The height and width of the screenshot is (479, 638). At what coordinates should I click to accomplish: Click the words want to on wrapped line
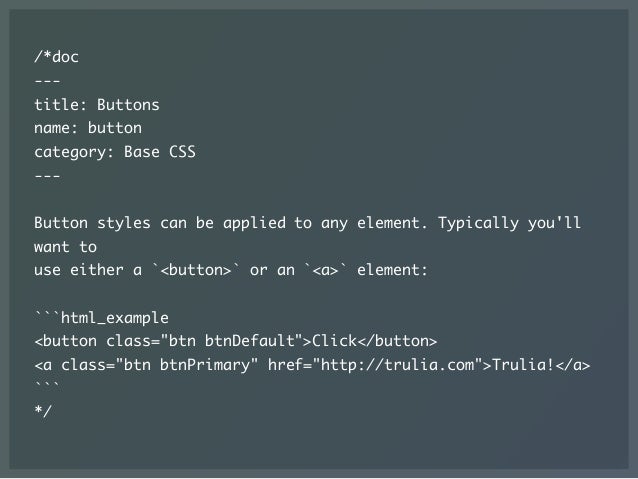tap(66, 247)
